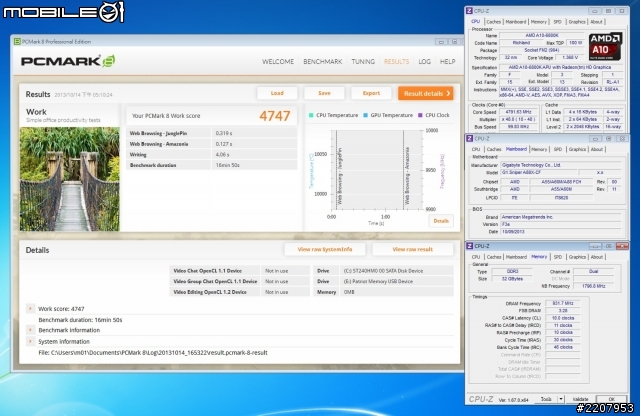Go to the BENCHMARK section
Screen dimensions: 640x416
[322, 62]
